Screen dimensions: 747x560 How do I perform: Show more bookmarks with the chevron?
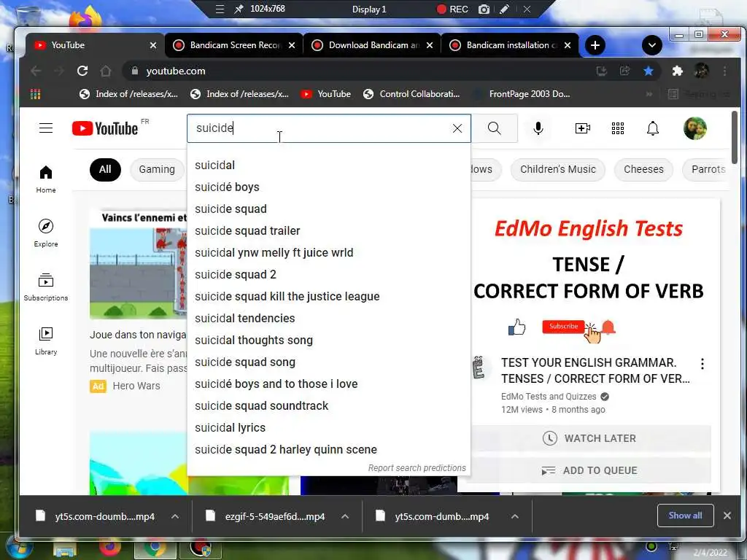point(649,94)
